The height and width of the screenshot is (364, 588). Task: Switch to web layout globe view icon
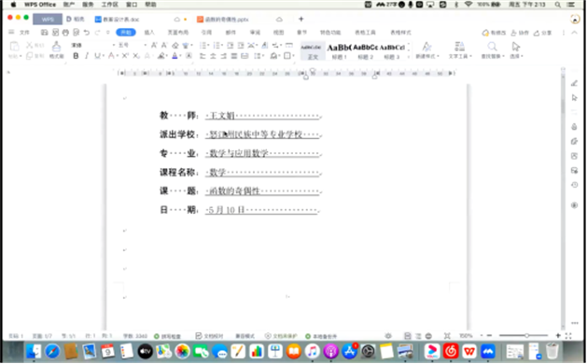428,336
